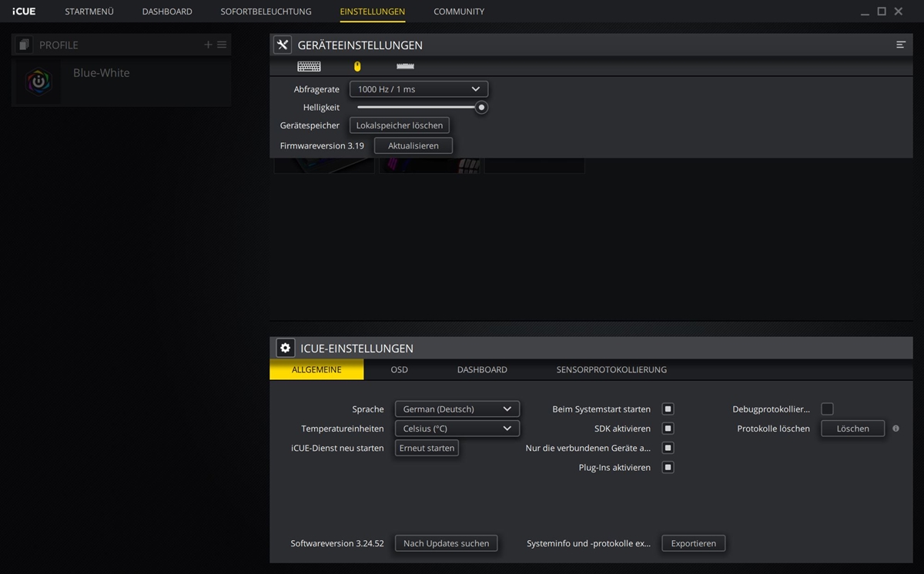924x574 pixels.
Task: Open Community in top navigation
Action: coord(459,12)
